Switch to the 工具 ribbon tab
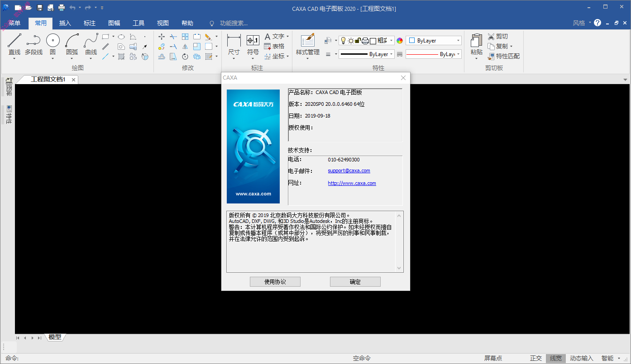 pos(139,23)
